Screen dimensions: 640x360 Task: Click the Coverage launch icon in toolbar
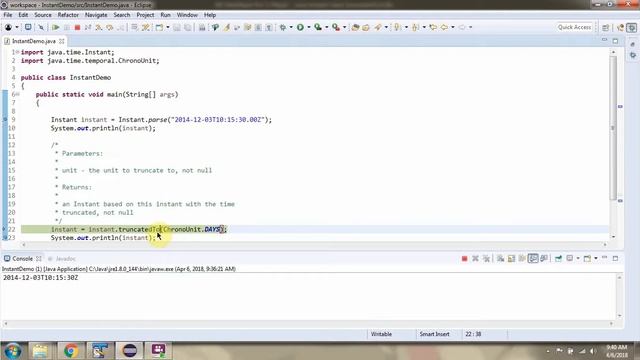pos(318,27)
